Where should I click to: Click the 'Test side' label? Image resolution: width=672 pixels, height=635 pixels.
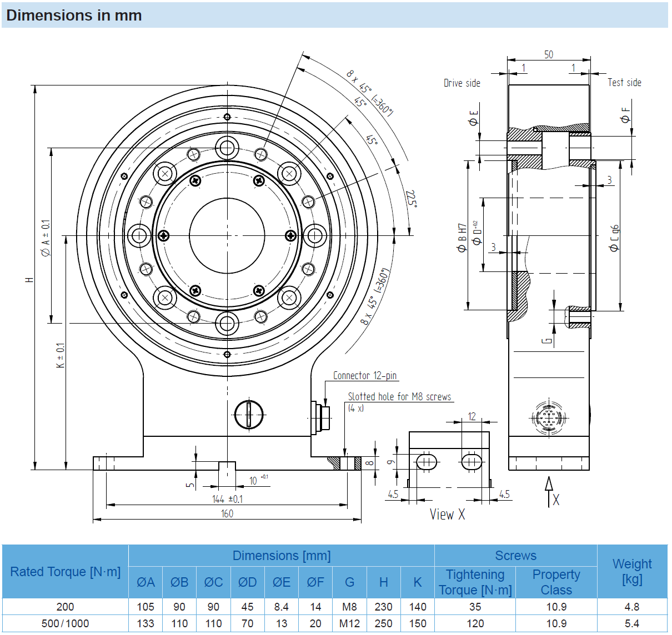tap(624, 83)
